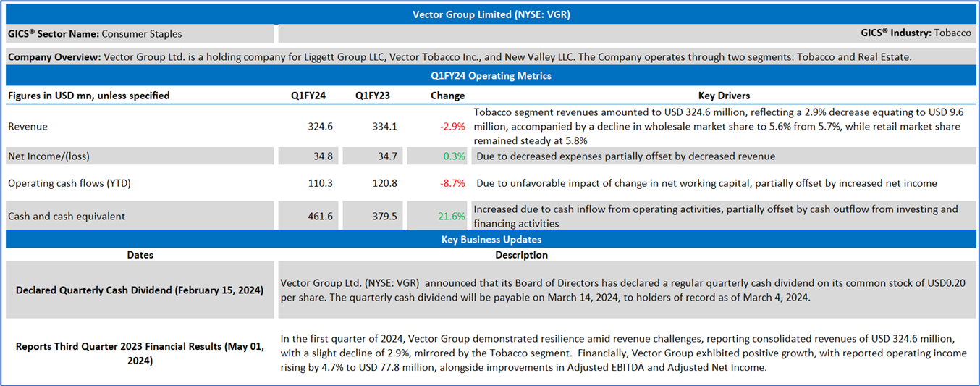Screen dimensions: 980x386
Task: Click the green 0.3% change cell
Action: (x=454, y=156)
